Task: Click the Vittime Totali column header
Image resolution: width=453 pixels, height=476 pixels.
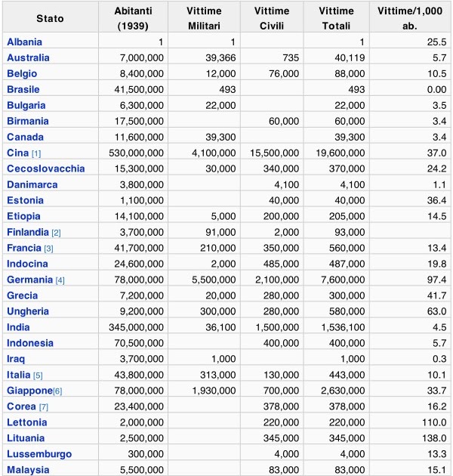Action: 336,17
